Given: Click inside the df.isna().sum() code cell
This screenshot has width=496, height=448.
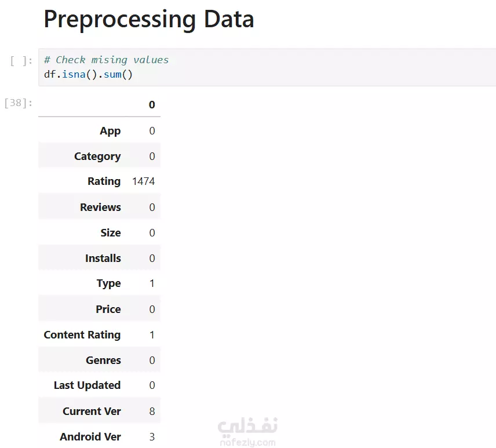Looking at the screenshot, I should [x=267, y=67].
